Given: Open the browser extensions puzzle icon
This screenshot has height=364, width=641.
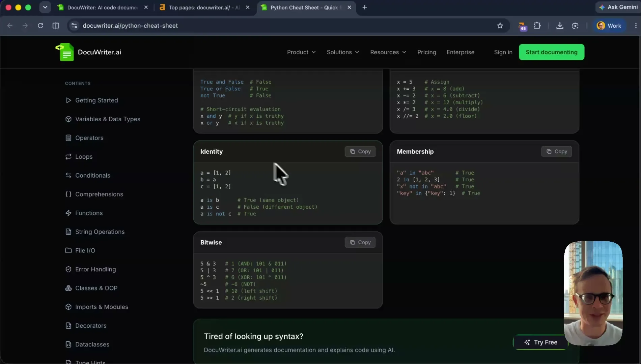Looking at the screenshot, I should coord(537,26).
